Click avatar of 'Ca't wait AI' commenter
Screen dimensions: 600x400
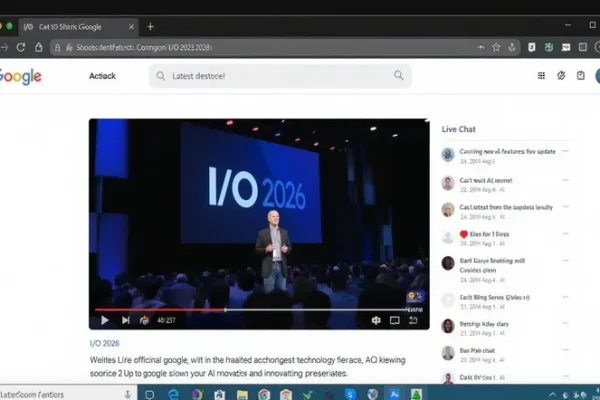click(448, 183)
